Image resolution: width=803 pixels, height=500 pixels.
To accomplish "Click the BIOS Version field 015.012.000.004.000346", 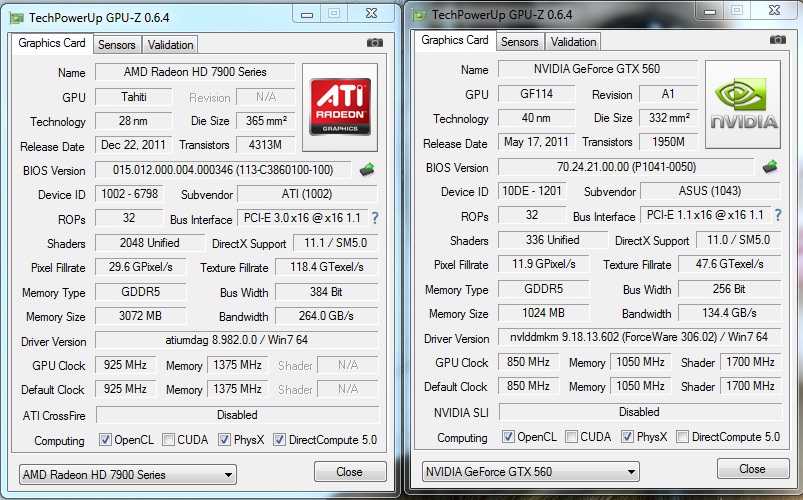I will [x=223, y=170].
